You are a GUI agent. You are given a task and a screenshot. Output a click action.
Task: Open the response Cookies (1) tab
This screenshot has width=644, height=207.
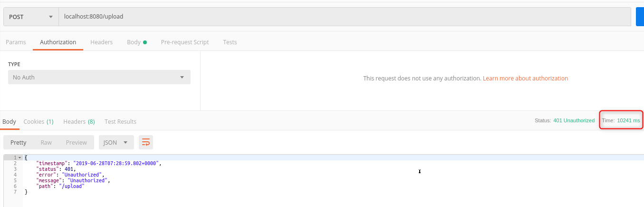[x=38, y=121]
